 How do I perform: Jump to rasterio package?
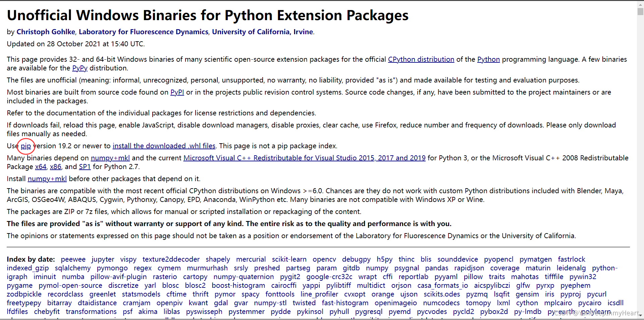[165, 277]
